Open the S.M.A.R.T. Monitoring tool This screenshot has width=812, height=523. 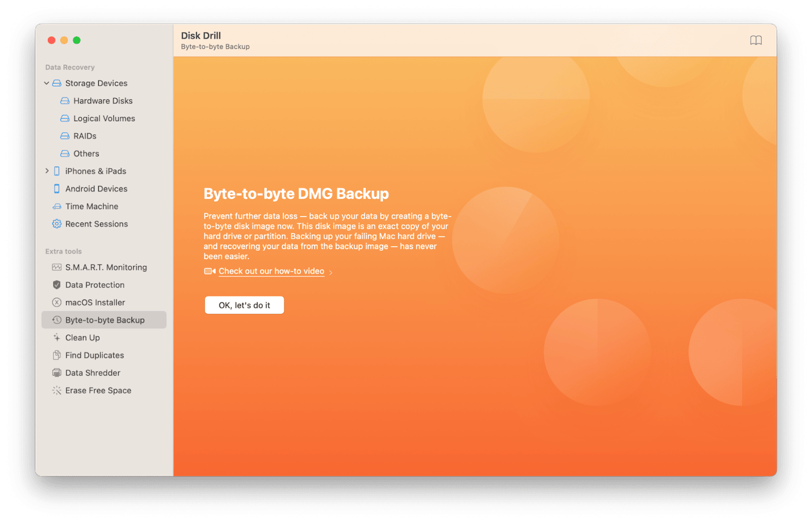click(106, 267)
